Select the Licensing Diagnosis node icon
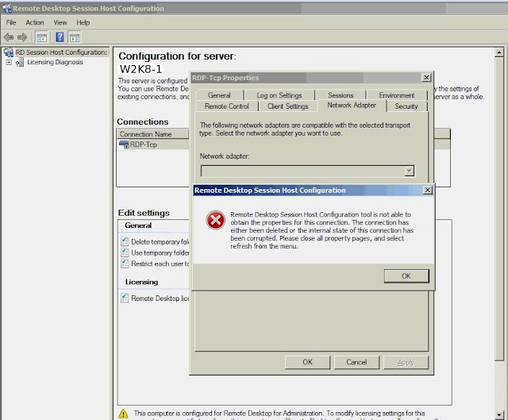The width and height of the screenshot is (508, 420). coord(20,62)
